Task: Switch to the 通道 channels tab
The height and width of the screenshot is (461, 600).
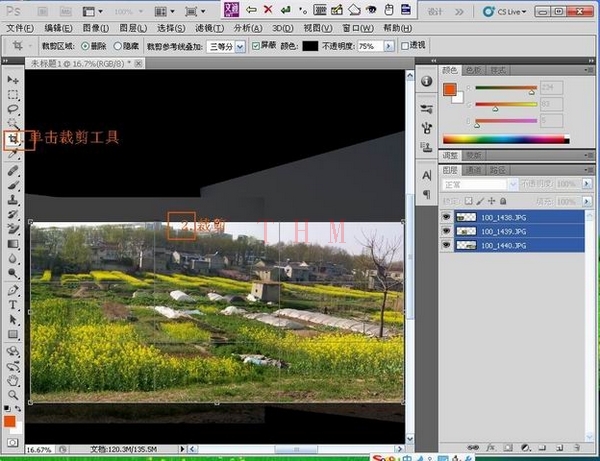Action: point(473,170)
